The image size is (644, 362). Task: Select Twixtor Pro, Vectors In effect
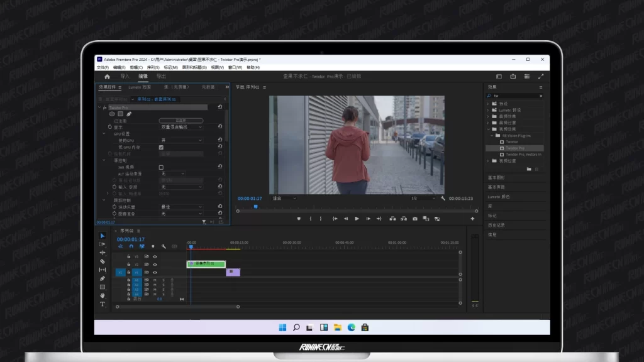tap(523, 154)
